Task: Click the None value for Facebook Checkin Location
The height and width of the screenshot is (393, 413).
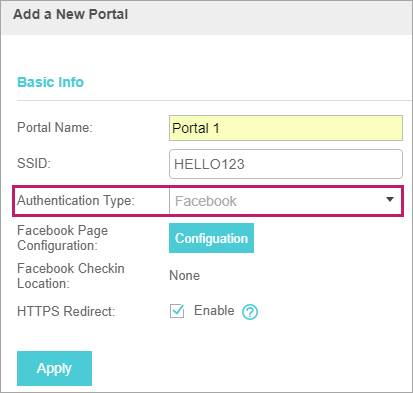Action: tap(184, 275)
